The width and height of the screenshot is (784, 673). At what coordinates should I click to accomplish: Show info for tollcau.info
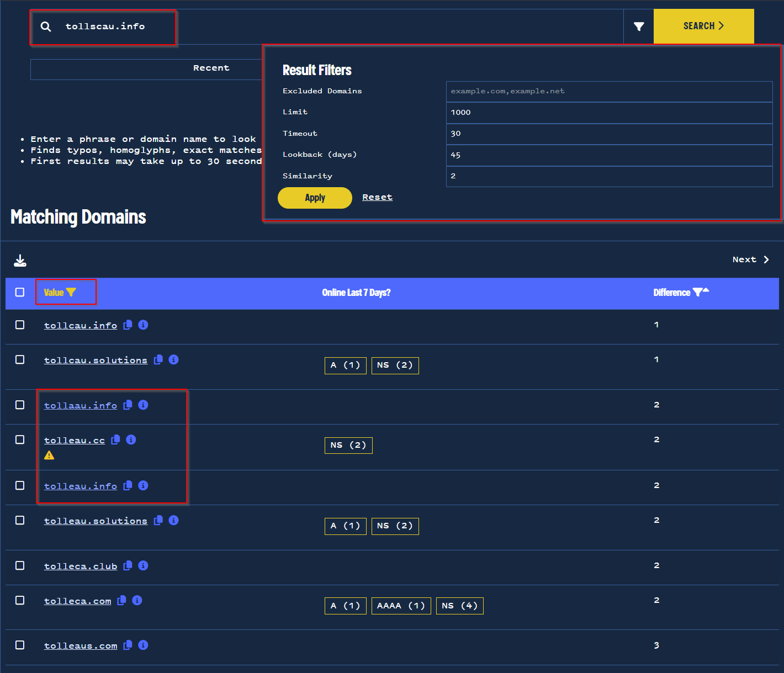click(143, 325)
